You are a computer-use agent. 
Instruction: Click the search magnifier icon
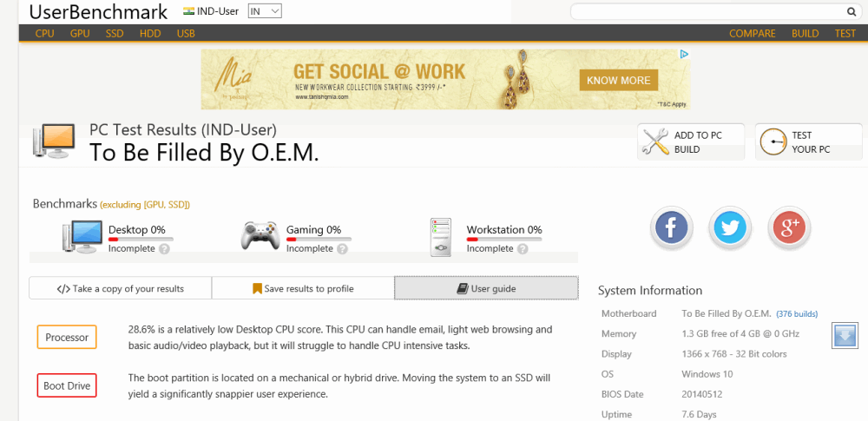(851, 11)
